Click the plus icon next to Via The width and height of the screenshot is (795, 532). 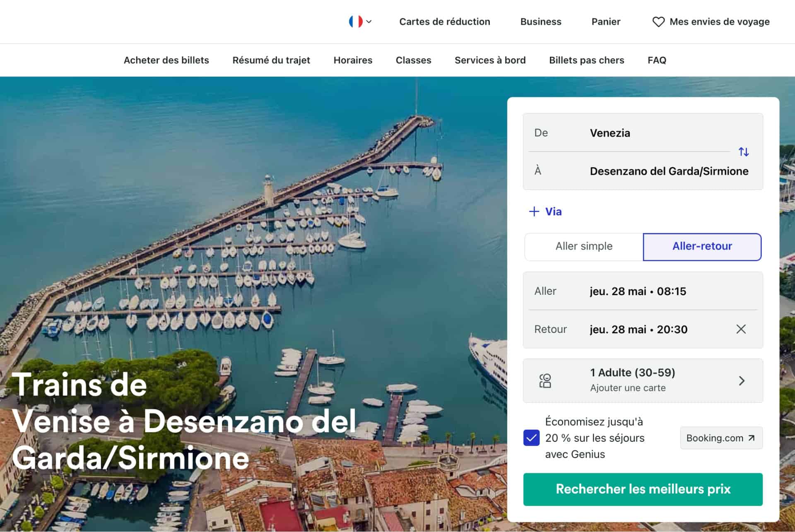(534, 212)
